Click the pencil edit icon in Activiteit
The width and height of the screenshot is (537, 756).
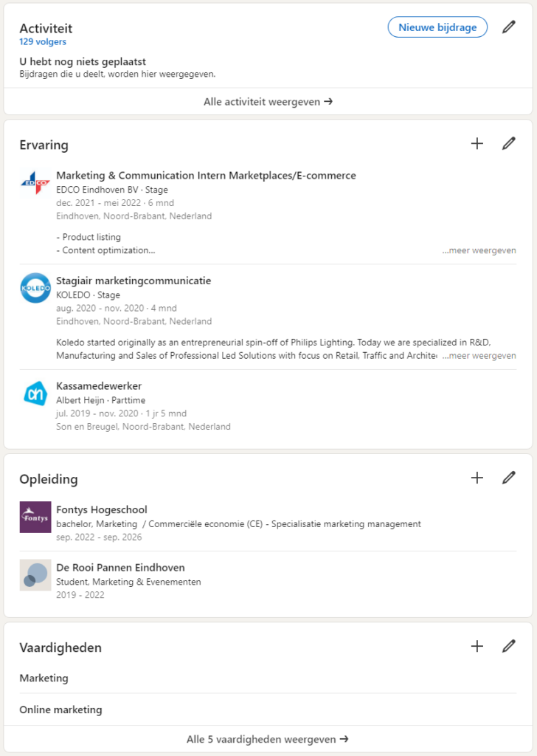click(x=508, y=27)
